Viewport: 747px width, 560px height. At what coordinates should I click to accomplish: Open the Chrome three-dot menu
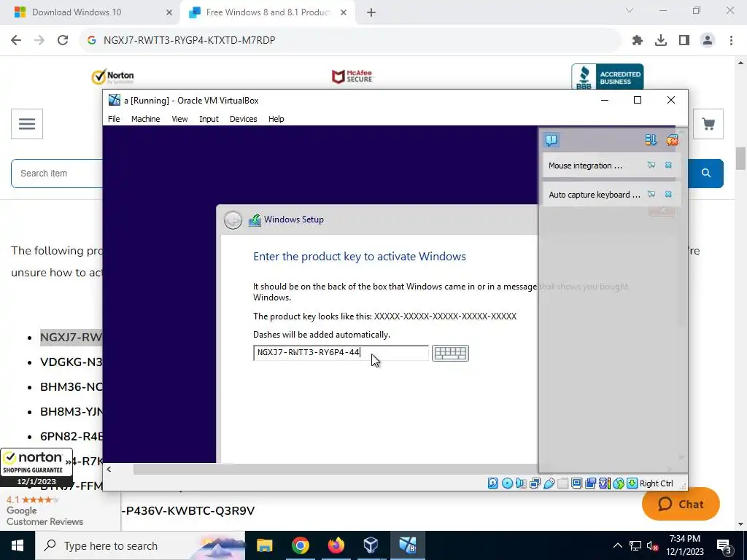pos(731,41)
